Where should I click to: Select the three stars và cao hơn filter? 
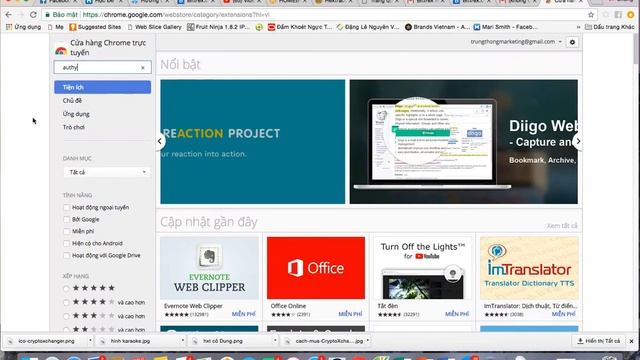click(66, 316)
